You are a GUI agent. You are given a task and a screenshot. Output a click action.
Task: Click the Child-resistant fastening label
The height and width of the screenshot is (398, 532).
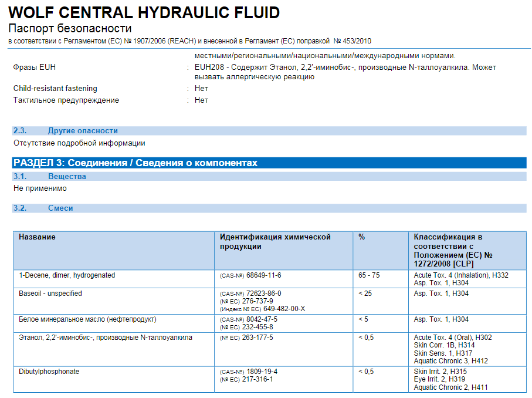55,88
